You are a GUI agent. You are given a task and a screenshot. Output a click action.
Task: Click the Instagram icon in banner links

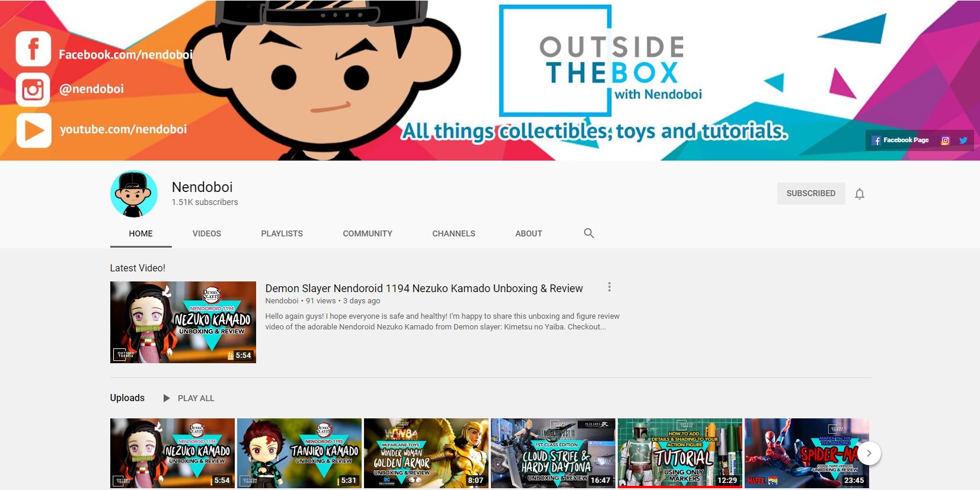point(946,140)
